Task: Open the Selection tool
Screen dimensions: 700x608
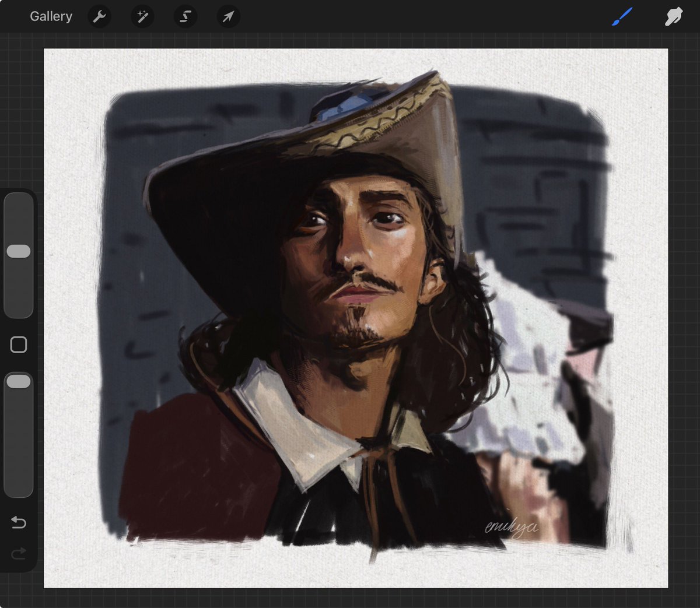Action: click(x=185, y=16)
